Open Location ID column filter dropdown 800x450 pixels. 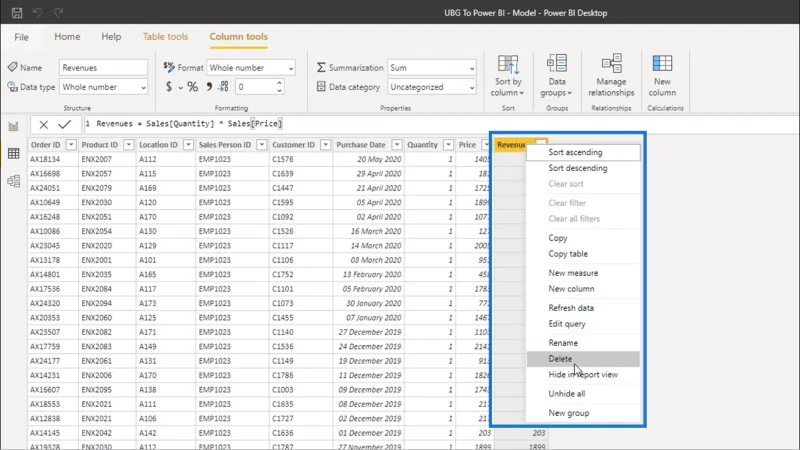pos(188,145)
